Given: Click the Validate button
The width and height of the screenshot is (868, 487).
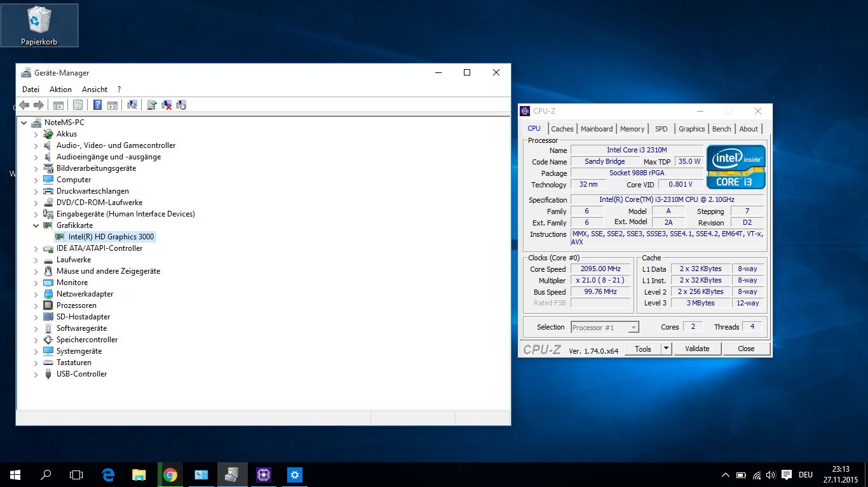Looking at the screenshot, I should (x=697, y=349).
